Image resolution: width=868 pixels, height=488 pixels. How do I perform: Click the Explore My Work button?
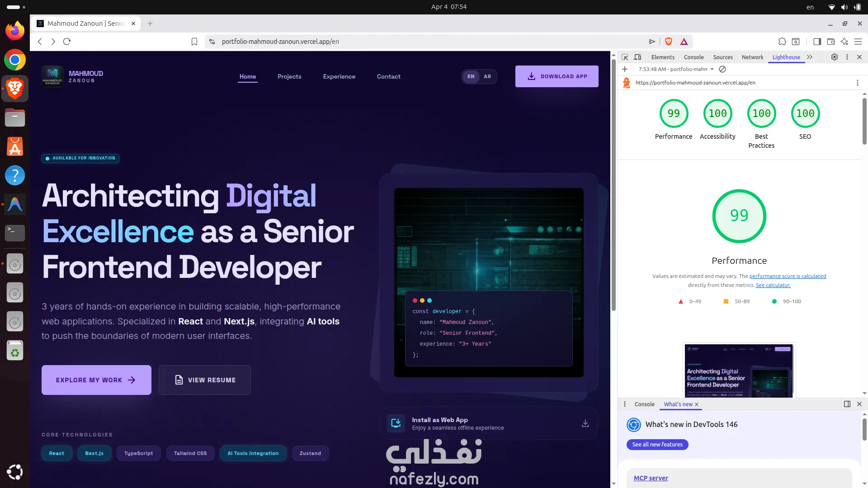pyautogui.click(x=96, y=380)
